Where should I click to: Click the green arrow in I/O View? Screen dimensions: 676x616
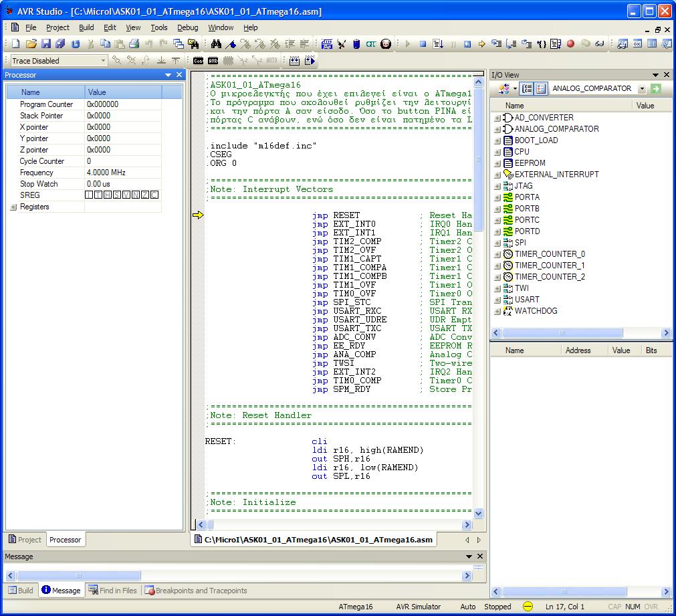tap(656, 88)
